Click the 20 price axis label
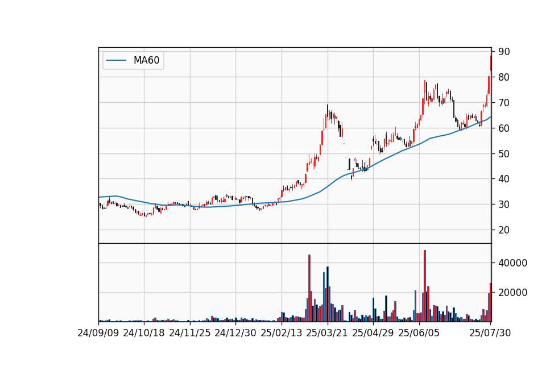 (504, 230)
